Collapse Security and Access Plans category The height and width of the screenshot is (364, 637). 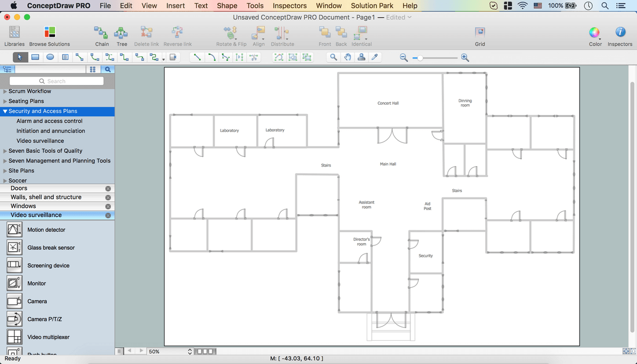(5, 111)
